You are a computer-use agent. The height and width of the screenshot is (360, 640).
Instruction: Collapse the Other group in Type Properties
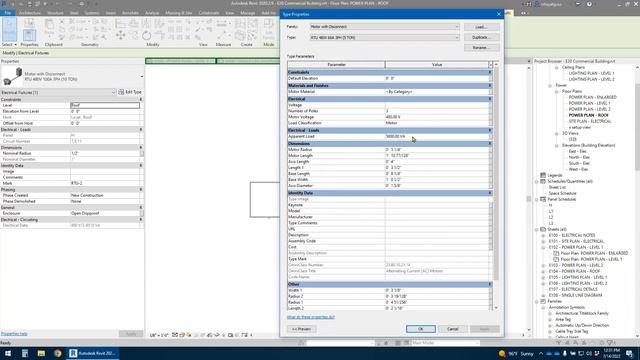tap(490, 284)
